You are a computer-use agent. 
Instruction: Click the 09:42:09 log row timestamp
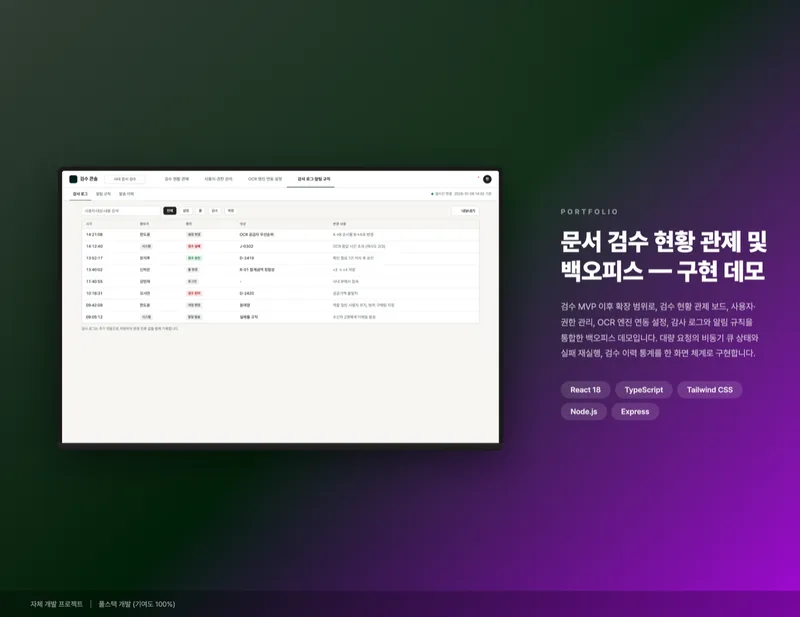pos(94,305)
